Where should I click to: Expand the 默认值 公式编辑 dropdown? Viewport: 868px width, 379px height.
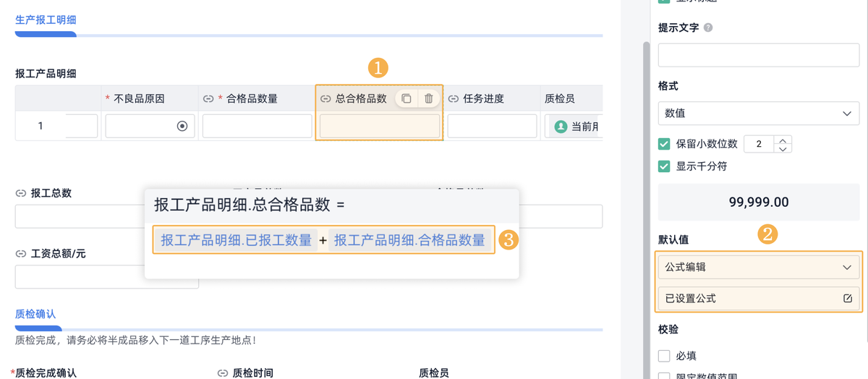pos(758,267)
